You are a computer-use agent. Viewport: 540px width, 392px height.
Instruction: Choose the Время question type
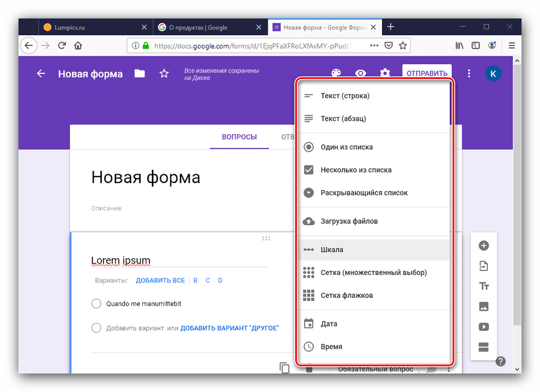pyautogui.click(x=374, y=347)
